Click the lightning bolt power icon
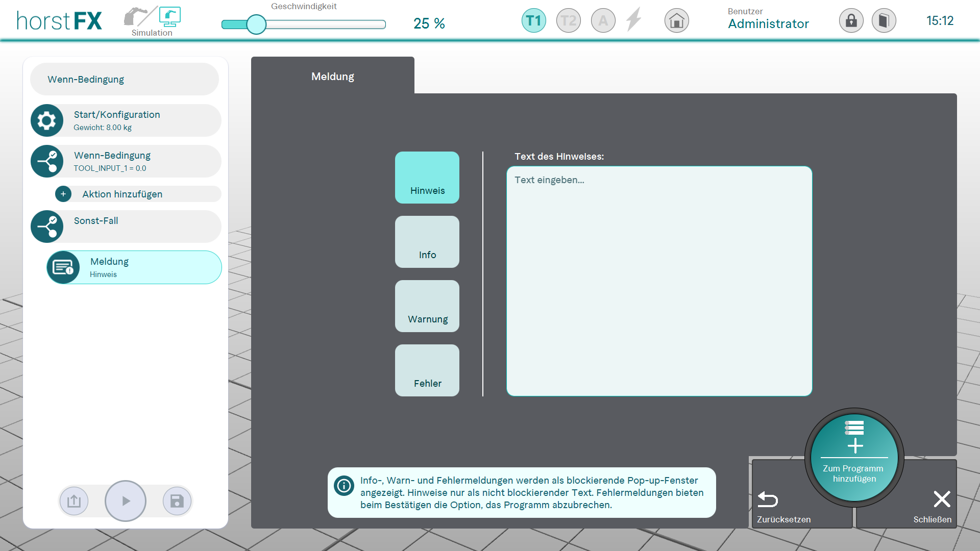The image size is (980, 551). [634, 20]
